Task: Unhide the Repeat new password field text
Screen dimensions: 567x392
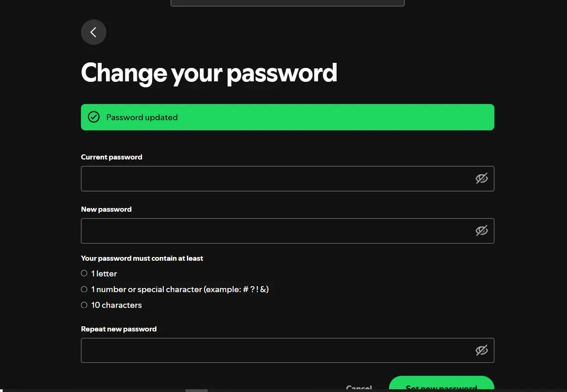Action: click(x=481, y=350)
